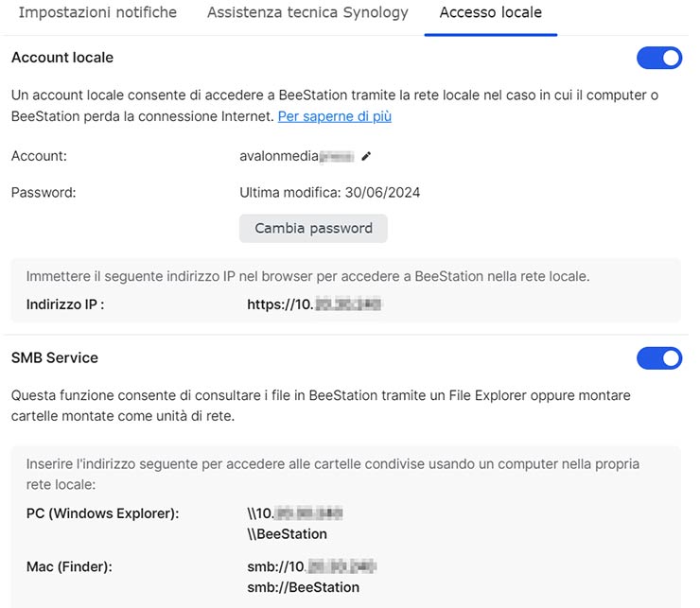Click the "SMB Service" section heading

click(x=55, y=358)
